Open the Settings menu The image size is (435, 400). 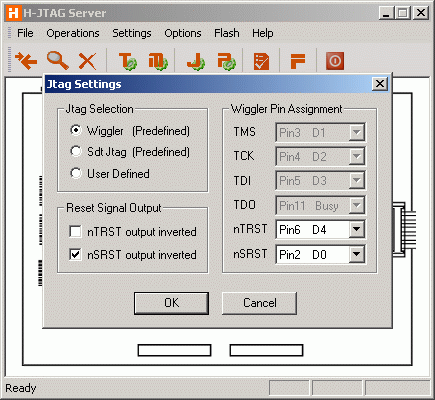(132, 33)
